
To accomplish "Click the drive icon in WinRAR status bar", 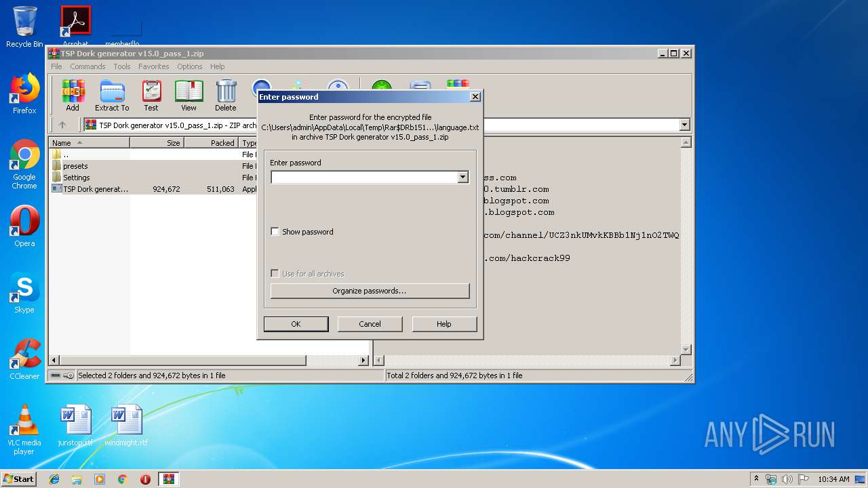I will click(56, 375).
